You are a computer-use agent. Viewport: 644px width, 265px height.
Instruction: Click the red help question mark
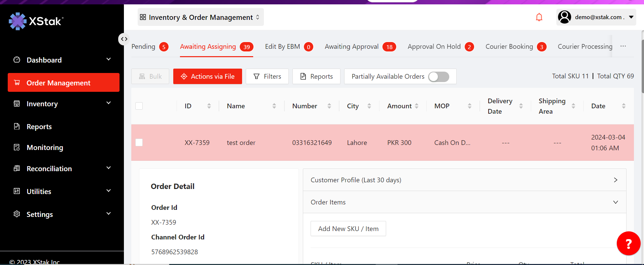[x=628, y=243]
